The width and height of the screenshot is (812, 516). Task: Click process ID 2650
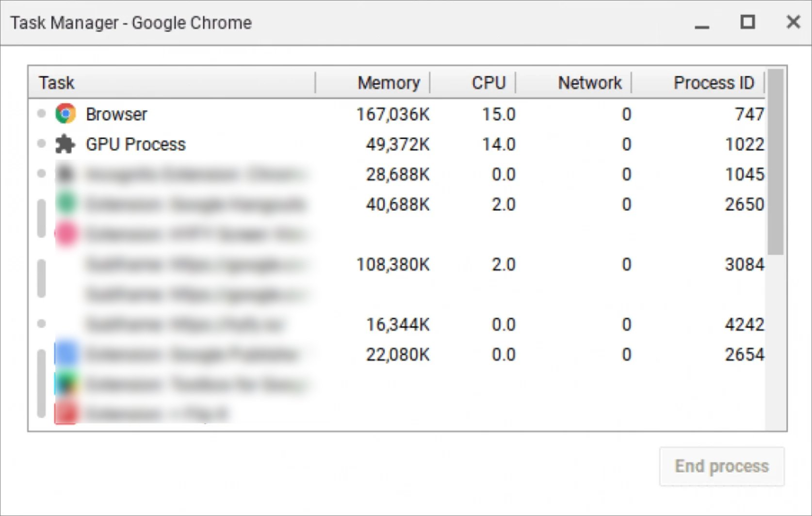tap(745, 205)
